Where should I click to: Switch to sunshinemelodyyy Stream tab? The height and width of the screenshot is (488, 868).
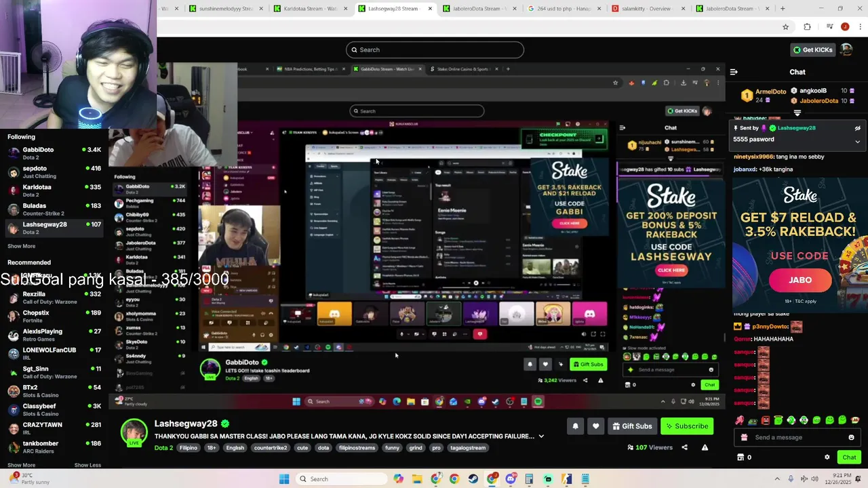click(226, 9)
